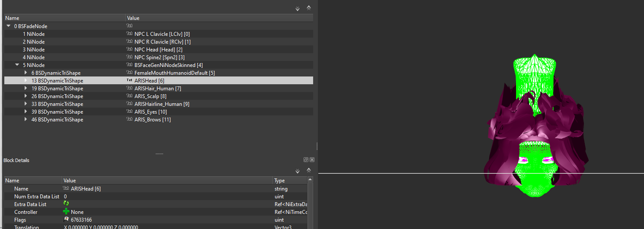644x229 pixels.
Task: Click the Txt icon in selected ARISHead tree row
Action: [x=129, y=80]
